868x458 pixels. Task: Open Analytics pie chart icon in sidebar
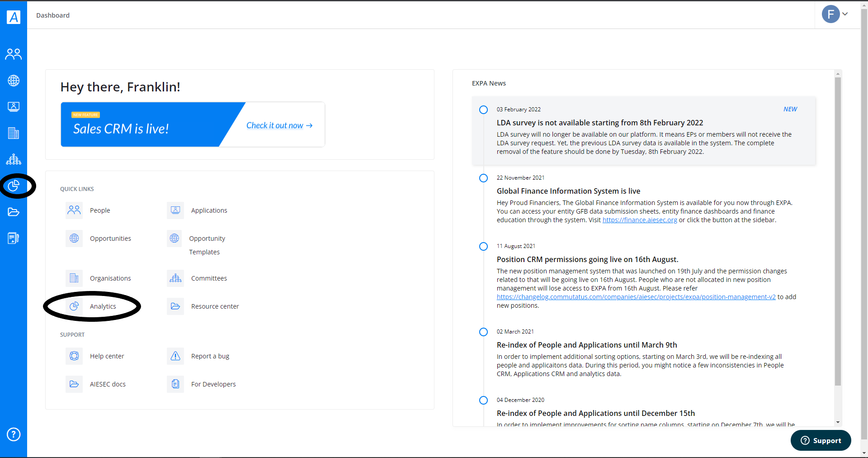(x=14, y=186)
